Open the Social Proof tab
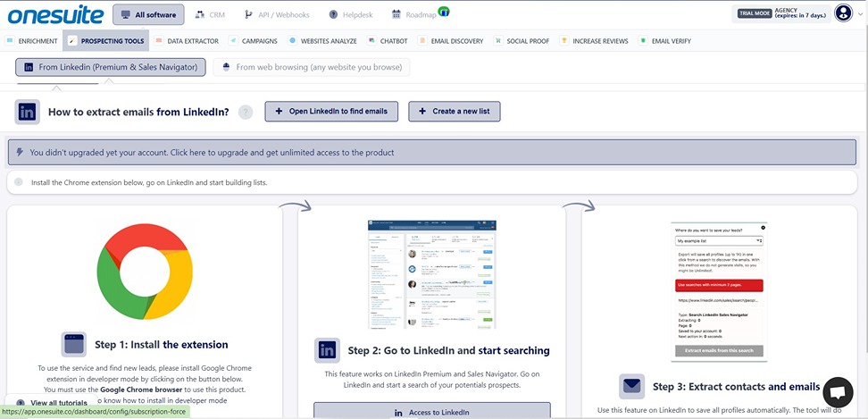868x419 pixels. [x=522, y=41]
